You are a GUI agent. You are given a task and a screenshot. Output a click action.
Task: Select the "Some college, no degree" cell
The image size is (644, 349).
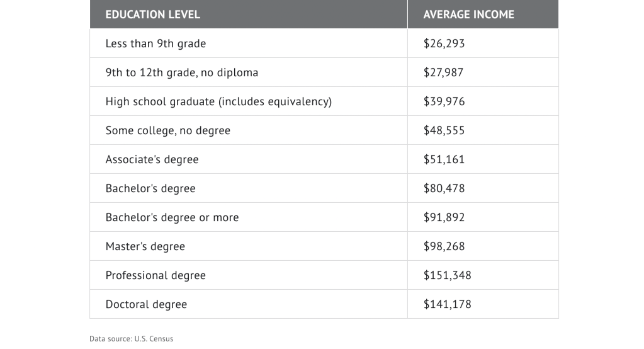coord(168,130)
